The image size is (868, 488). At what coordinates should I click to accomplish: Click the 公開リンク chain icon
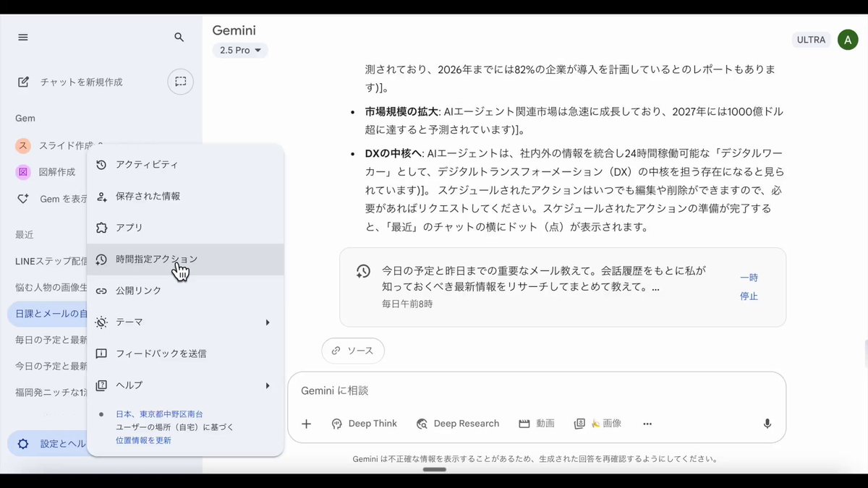click(101, 291)
